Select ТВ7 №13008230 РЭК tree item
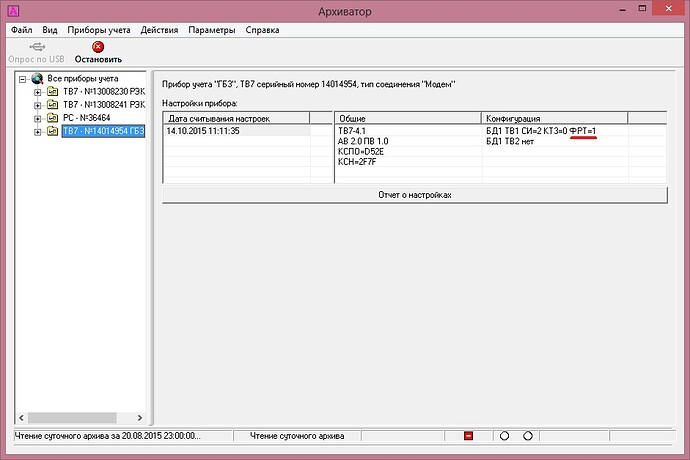Viewport: 690px width, 460px height. tap(104, 92)
